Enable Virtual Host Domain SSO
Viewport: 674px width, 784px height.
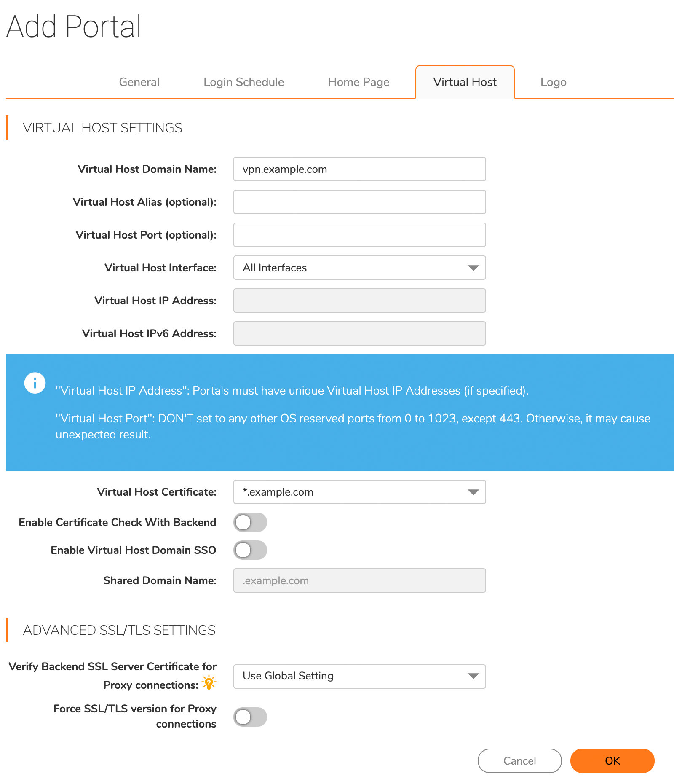(x=250, y=550)
